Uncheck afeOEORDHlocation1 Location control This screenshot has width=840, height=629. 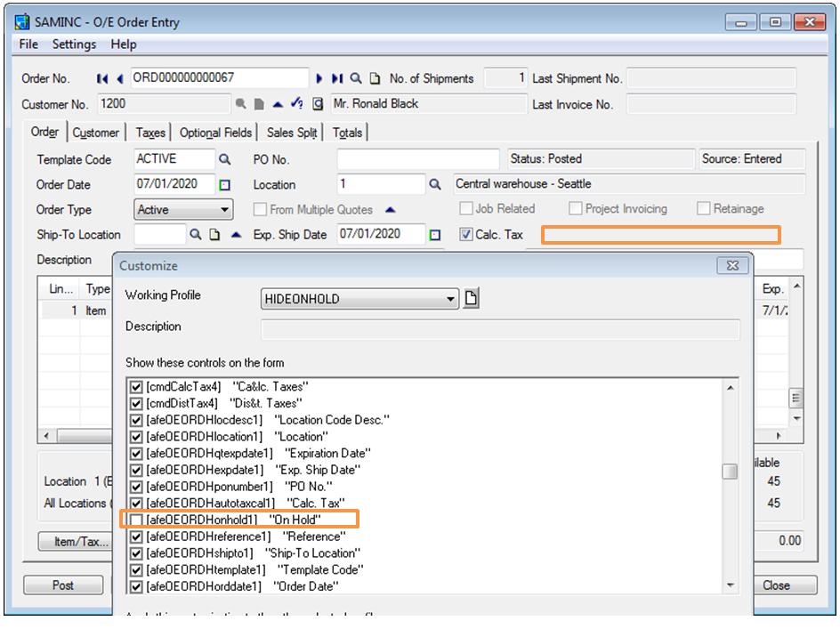pyautogui.click(x=136, y=437)
